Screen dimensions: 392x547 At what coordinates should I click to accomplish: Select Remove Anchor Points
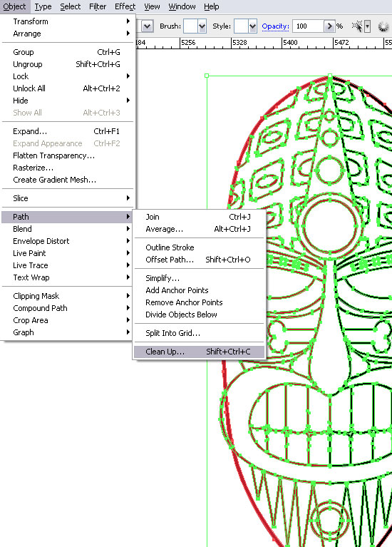click(199, 302)
